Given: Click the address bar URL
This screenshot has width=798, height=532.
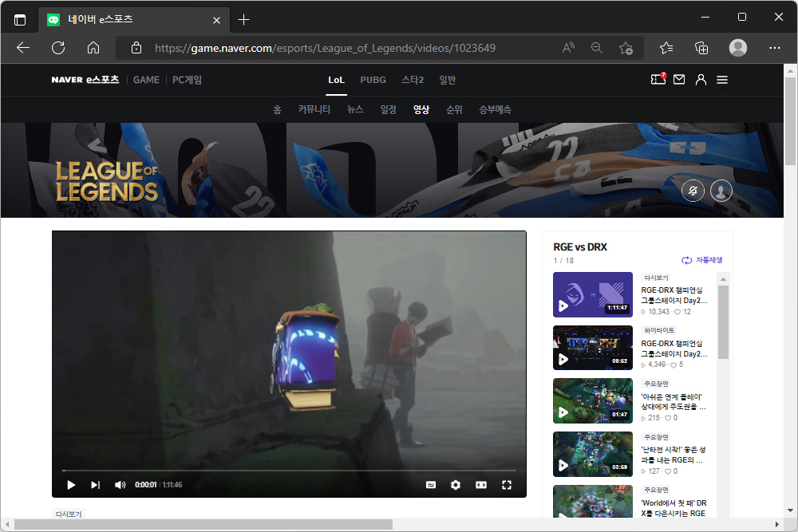Looking at the screenshot, I should tap(325, 48).
